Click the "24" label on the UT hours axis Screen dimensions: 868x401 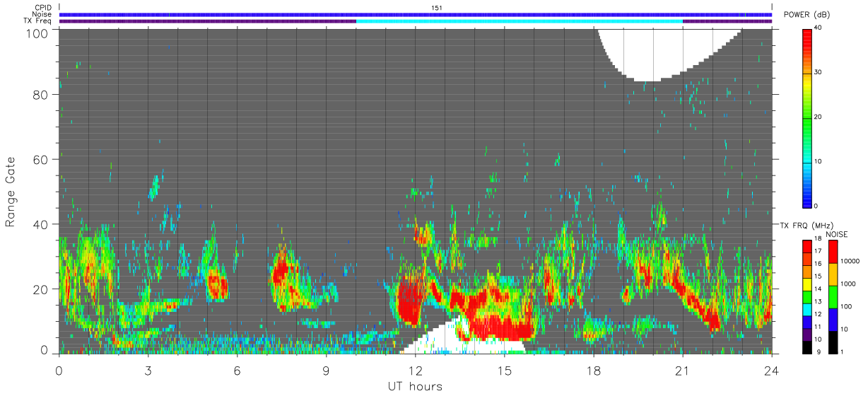pos(772,370)
